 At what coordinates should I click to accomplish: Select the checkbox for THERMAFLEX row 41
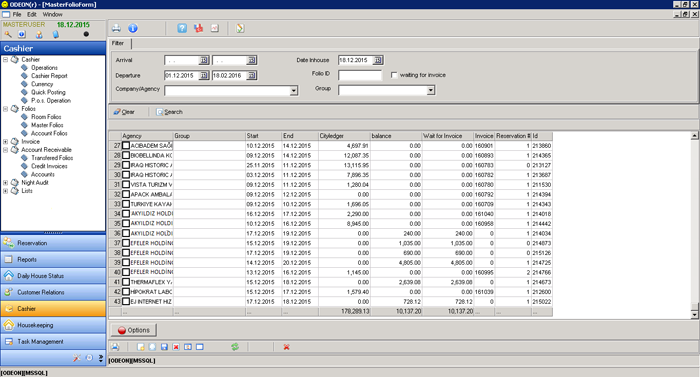(x=126, y=282)
